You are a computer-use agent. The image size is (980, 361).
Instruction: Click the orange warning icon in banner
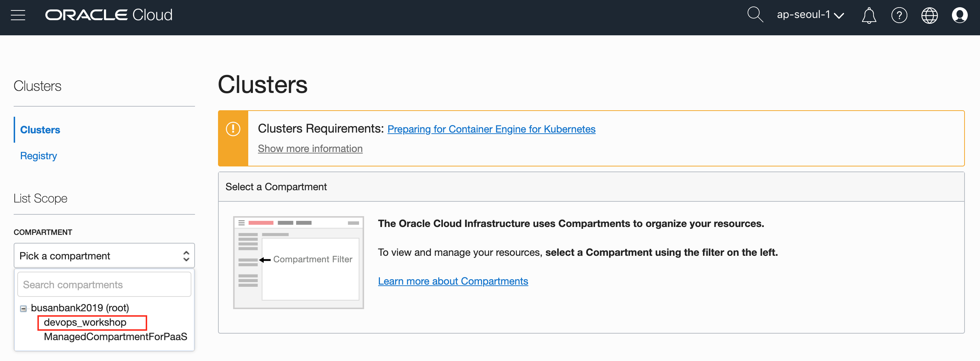tap(233, 129)
